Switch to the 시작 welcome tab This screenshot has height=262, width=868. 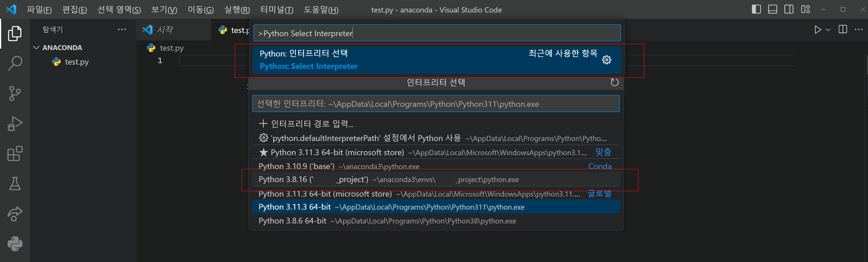pyautogui.click(x=174, y=30)
